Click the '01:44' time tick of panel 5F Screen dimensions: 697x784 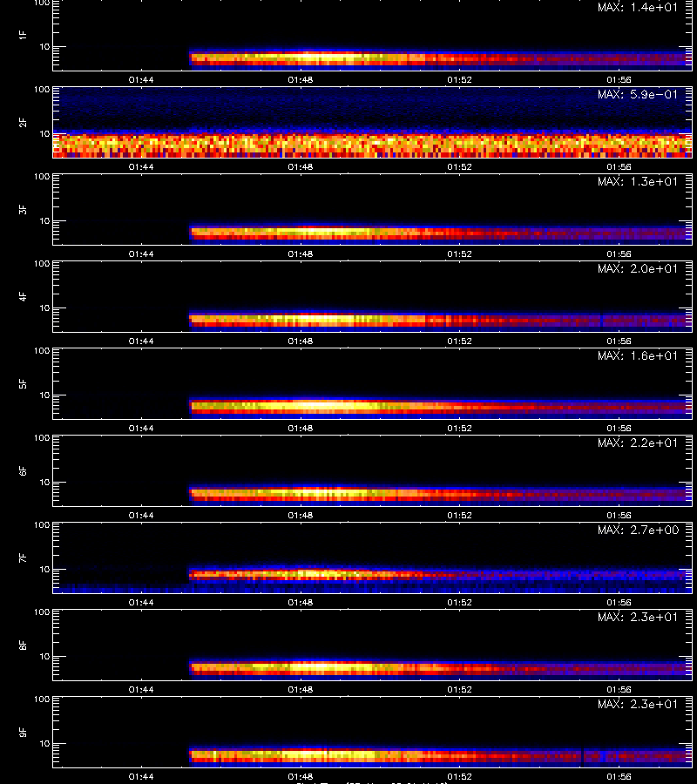tap(141, 428)
